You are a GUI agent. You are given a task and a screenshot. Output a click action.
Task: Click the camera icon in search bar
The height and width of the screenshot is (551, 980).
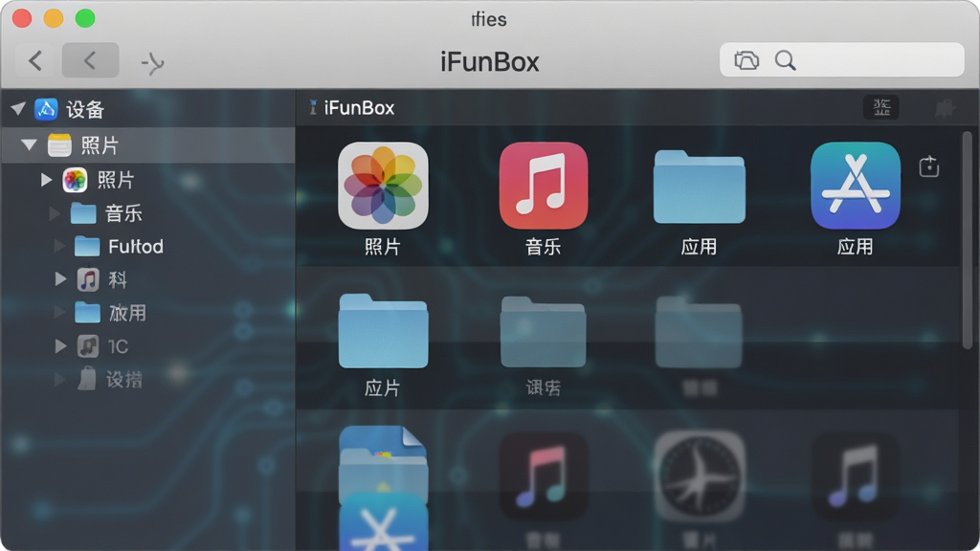tap(746, 60)
